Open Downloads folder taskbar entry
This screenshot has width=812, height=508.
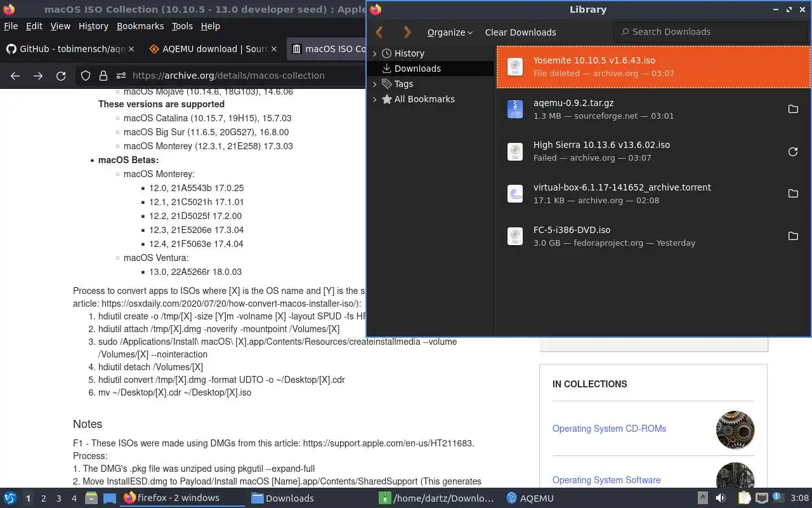pos(310,498)
